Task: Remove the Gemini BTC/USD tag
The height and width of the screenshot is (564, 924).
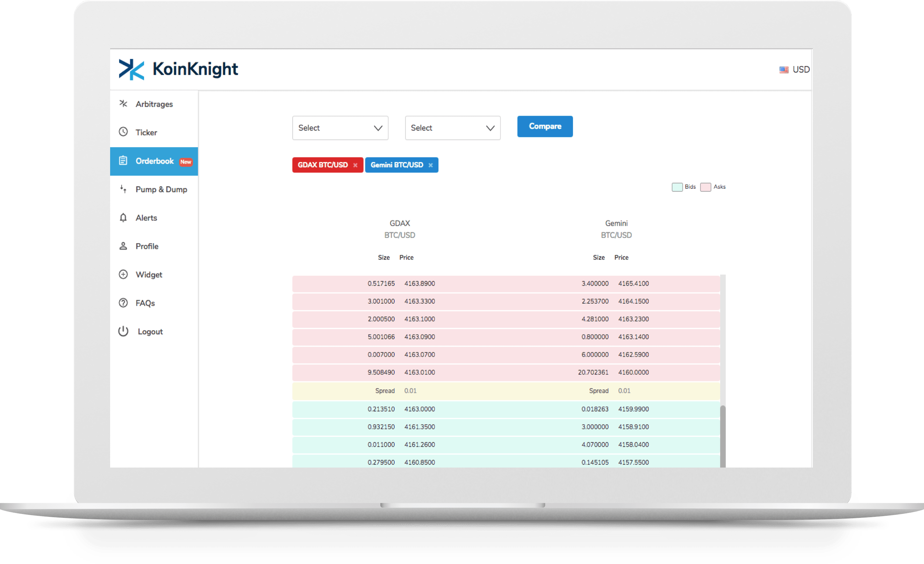Action: point(430,165)
